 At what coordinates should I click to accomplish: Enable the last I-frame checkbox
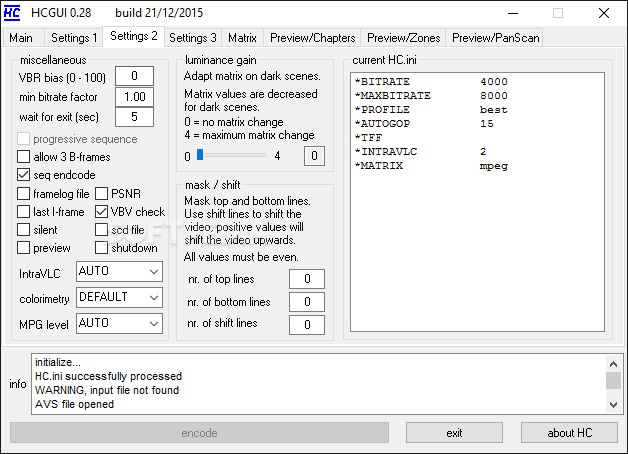point(24,212)
